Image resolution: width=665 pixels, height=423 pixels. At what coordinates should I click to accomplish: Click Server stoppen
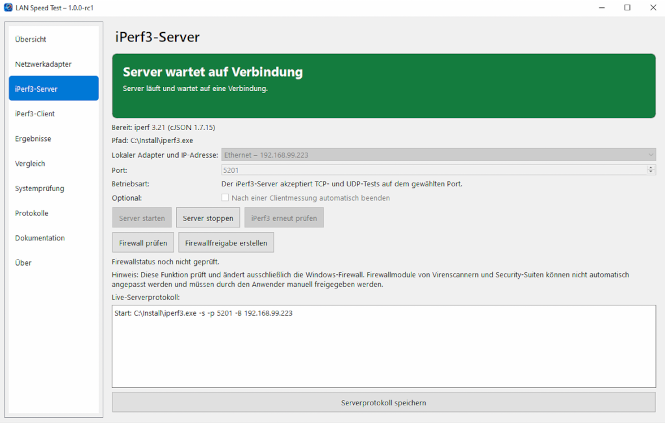tap(208, 218)
